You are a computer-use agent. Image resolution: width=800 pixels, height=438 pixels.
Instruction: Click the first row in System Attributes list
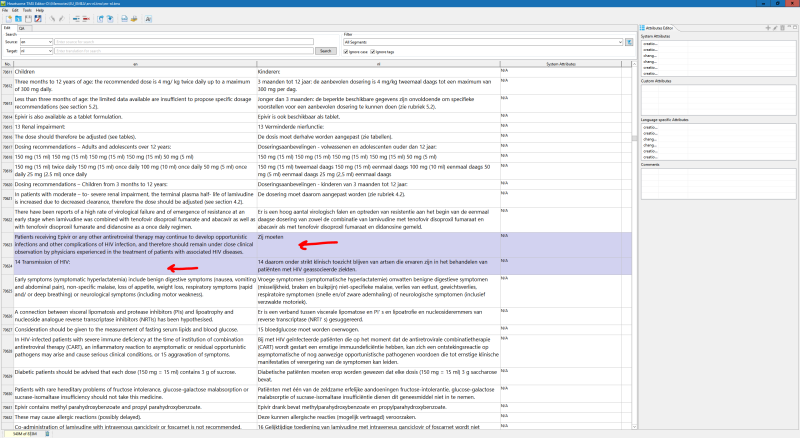(718, 44)
